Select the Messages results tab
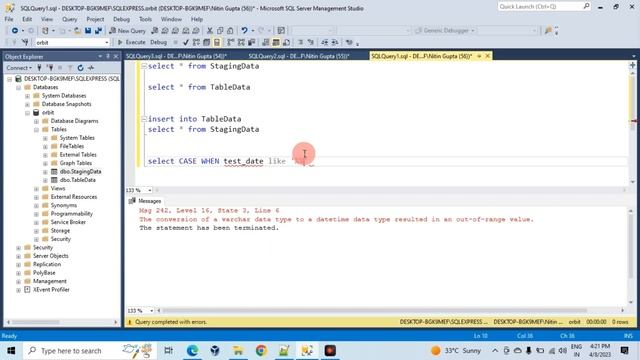The image size is (640, 360). point(145,201)
